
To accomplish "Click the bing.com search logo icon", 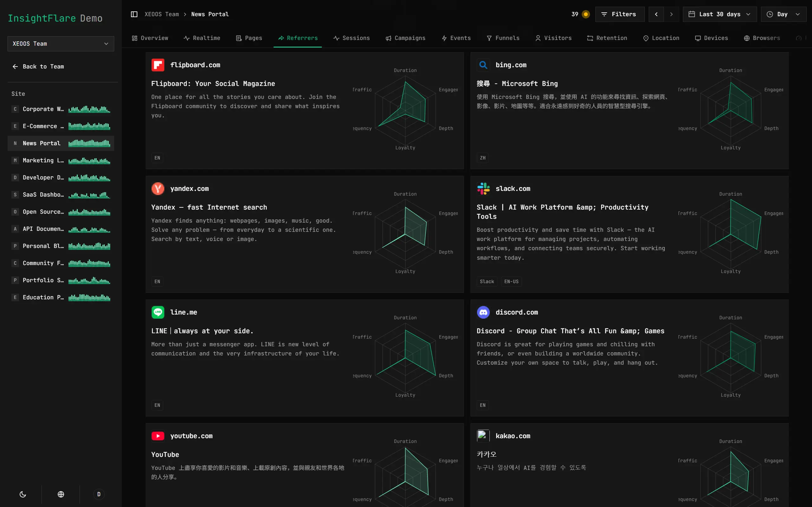I will coord(483,65).
